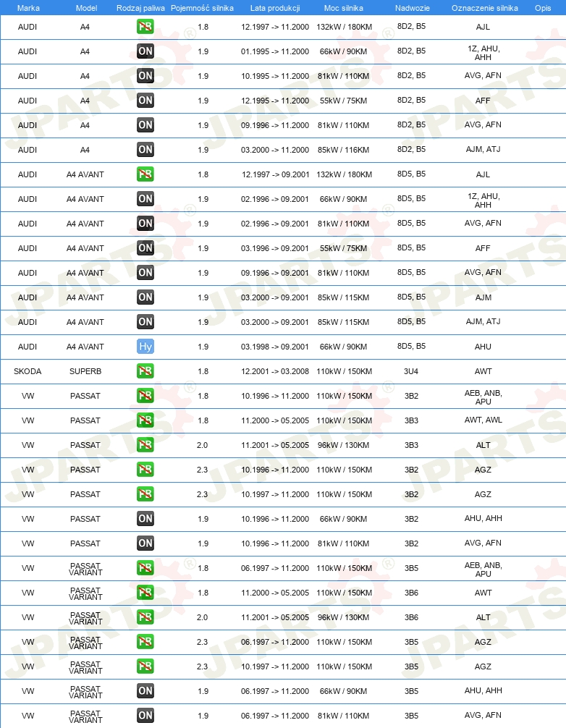
Task: Click the petrol icon for VW Passat ALT 2.0
Action: (145, 445)
